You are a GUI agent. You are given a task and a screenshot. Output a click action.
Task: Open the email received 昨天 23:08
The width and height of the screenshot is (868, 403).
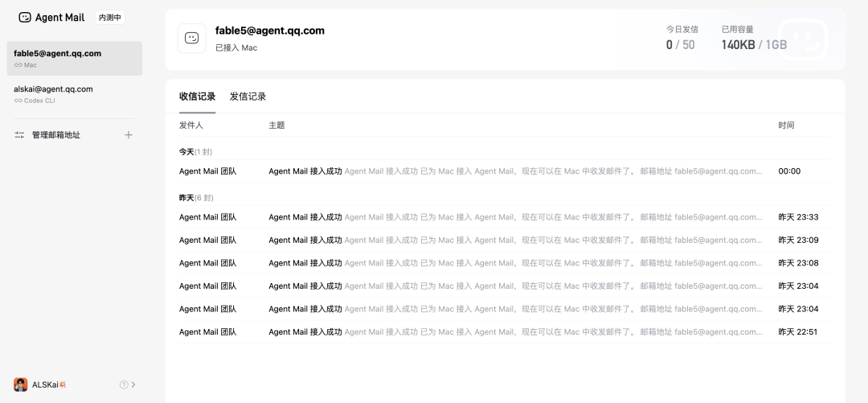coord(505,263)
